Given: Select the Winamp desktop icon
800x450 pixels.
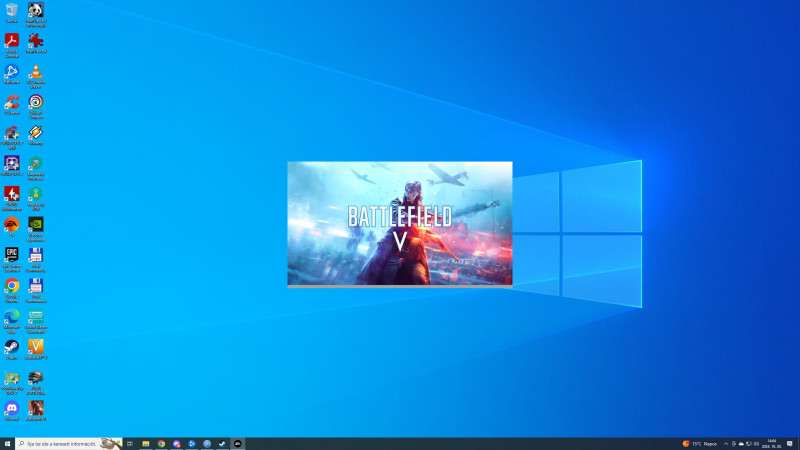Looking at the screenshot, I should tap(36, 135).
